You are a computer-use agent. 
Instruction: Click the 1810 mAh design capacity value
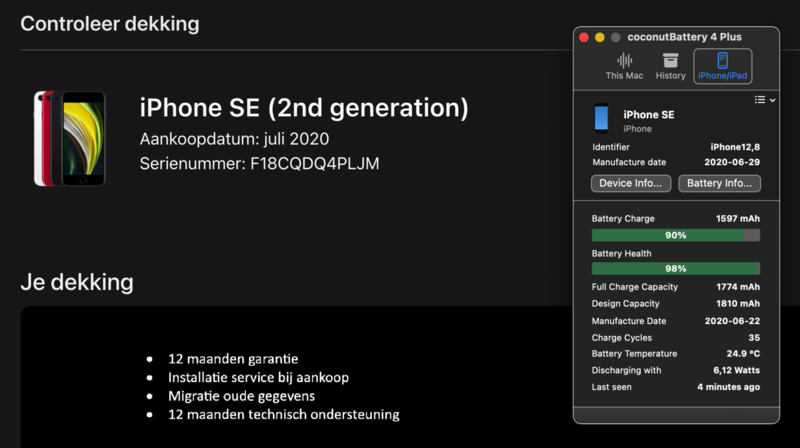(738, 304)
